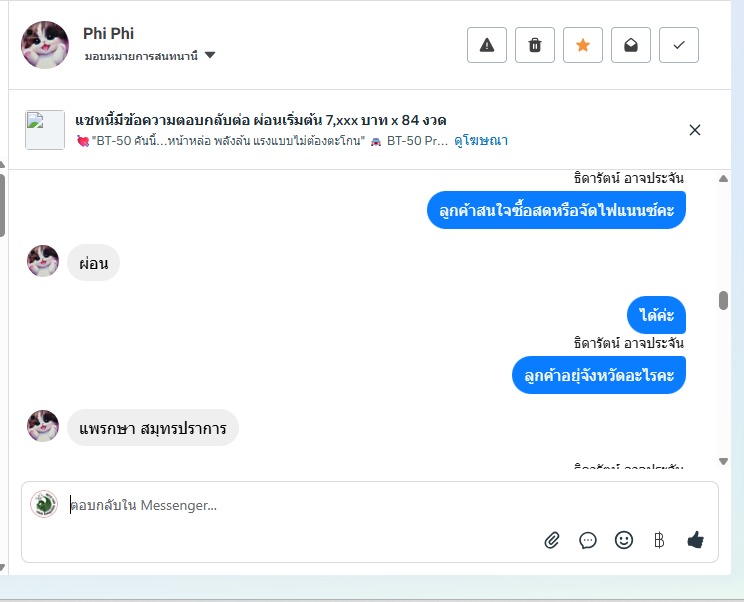744x602 pixels.
Task: Click the ad banner thumbnail image
Action: pos(45,130)
